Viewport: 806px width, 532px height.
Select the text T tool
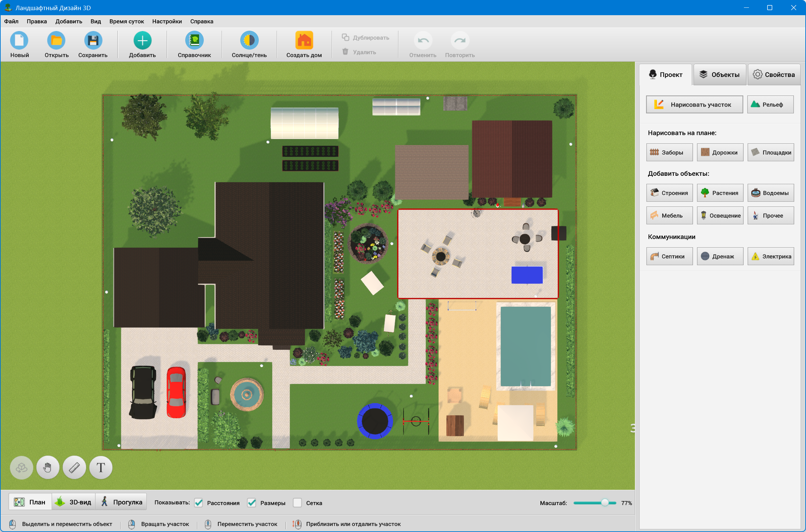101,468
